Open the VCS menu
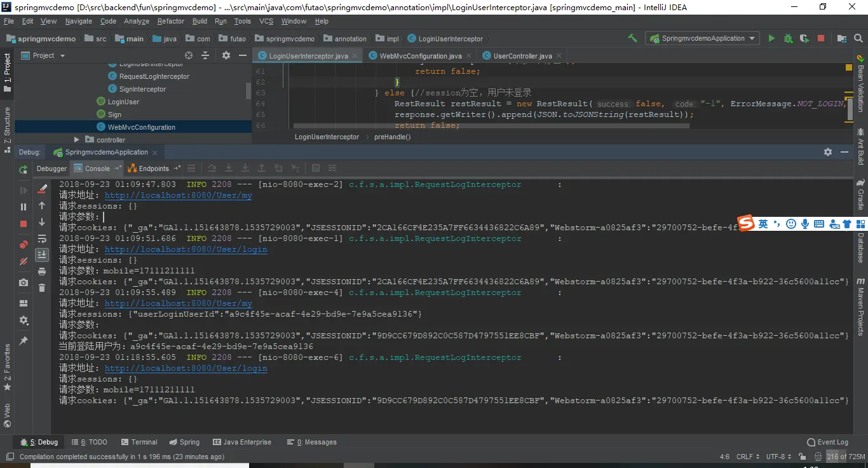 [x=266, y=21]
